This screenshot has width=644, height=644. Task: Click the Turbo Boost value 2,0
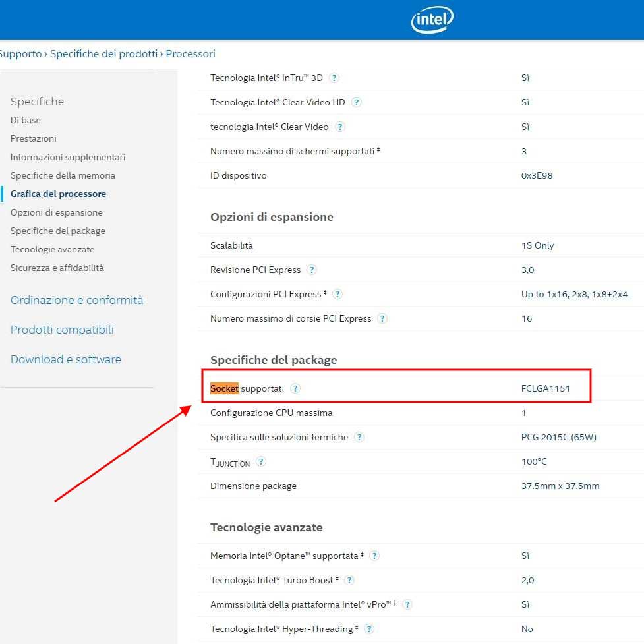point(527,580)
